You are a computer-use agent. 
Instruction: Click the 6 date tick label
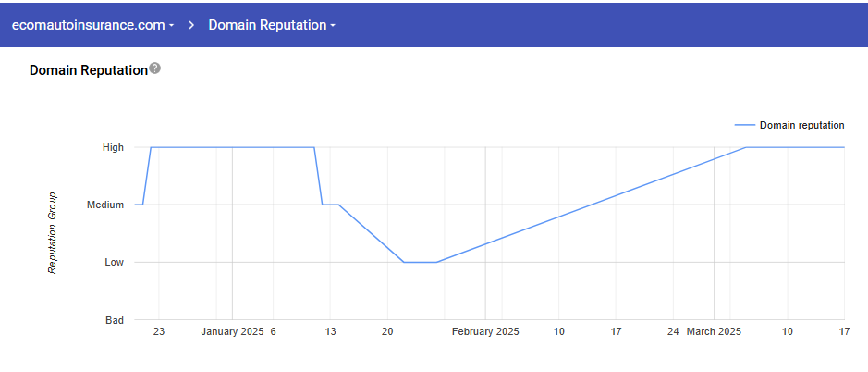coord(274,331)
